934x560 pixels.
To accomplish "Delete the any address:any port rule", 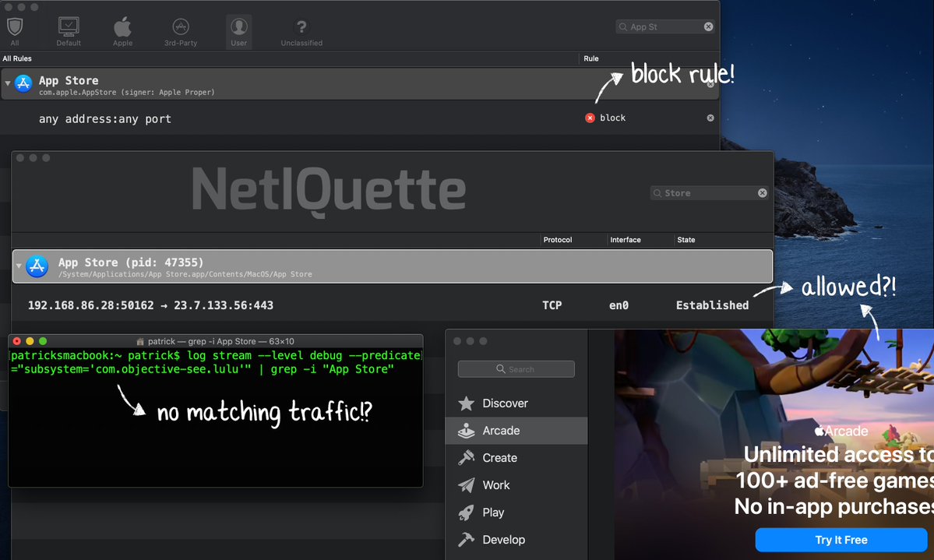I will [710, 118].
